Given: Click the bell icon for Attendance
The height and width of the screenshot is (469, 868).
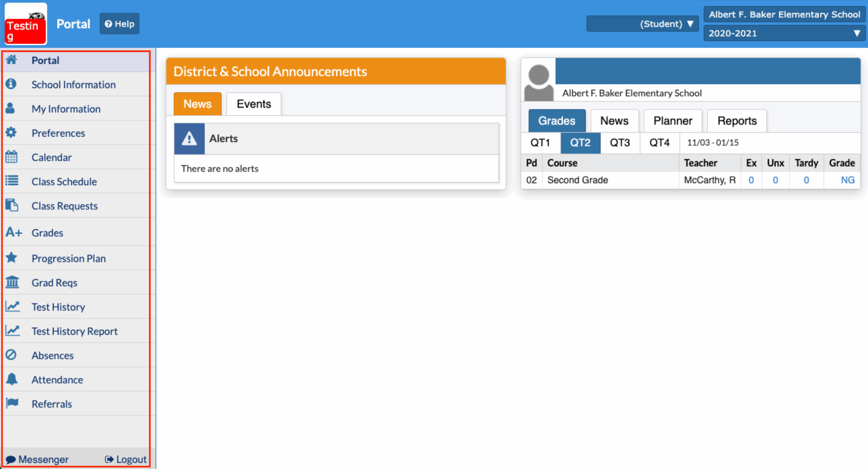Looking at the screenshot, I should (12, 379).
